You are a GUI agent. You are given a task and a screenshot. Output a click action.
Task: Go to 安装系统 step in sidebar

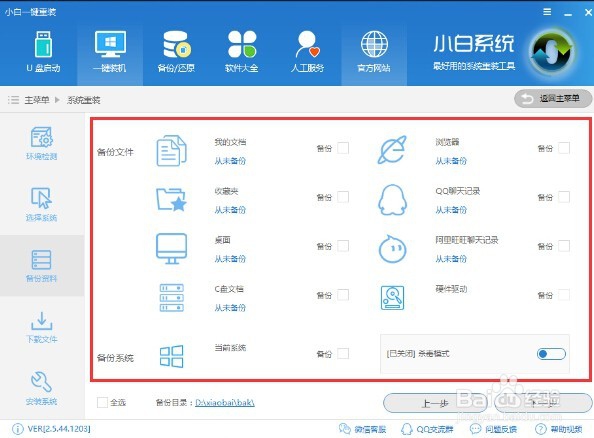(41, 388)
